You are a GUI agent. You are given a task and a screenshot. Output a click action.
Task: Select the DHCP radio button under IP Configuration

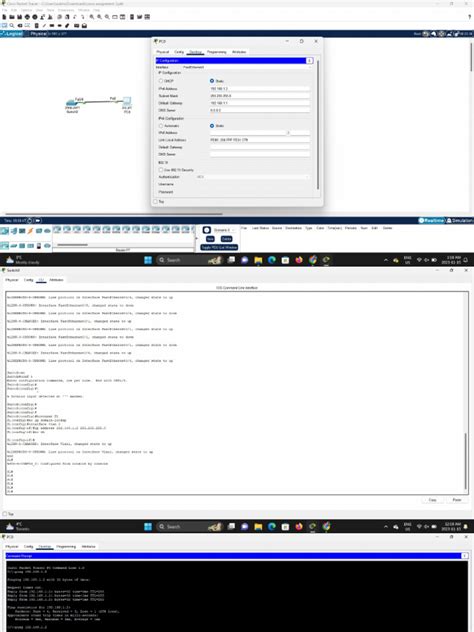(160, 81)
